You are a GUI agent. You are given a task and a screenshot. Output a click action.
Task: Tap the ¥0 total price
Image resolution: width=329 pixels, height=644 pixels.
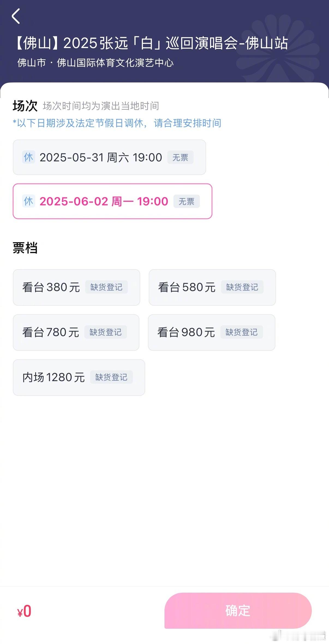coord(24,611)
